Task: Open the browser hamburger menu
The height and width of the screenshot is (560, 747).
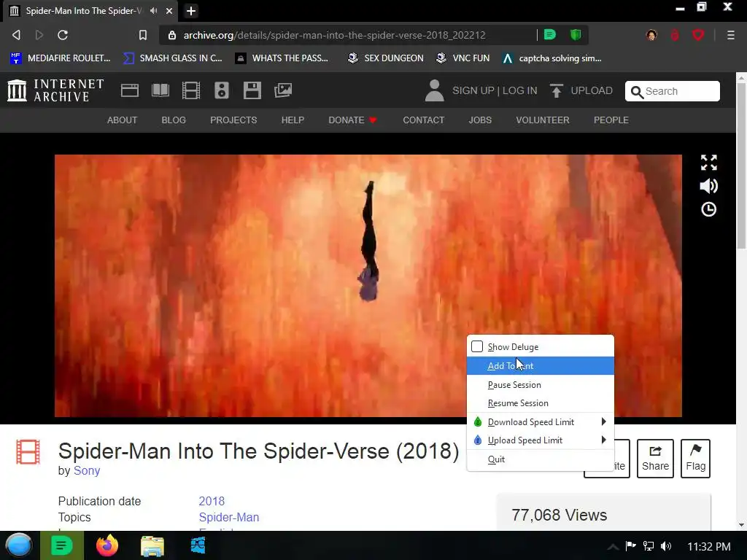Action: (x=730, y=35)
